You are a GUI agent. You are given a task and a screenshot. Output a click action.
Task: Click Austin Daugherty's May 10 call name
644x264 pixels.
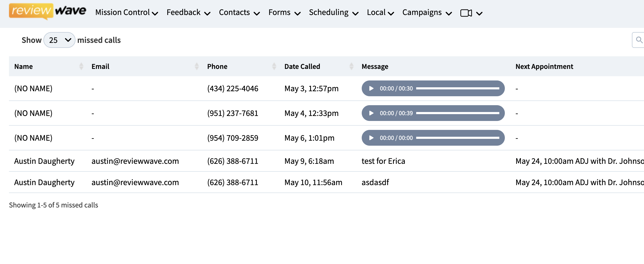(44, 182)
